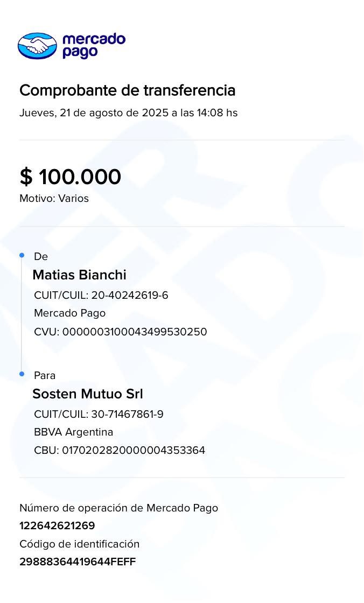
Task: Click the sender's Mercado Pago bank label
Action: (x=70, y=313)
